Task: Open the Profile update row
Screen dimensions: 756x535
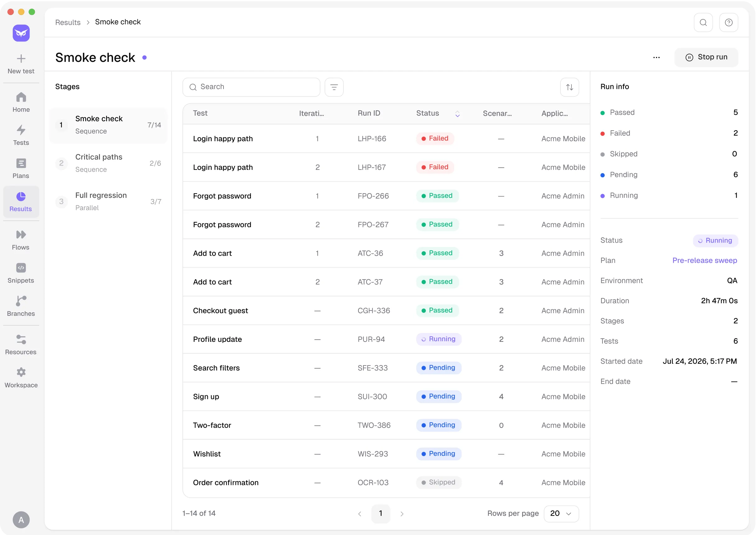Action: point(386,339)
